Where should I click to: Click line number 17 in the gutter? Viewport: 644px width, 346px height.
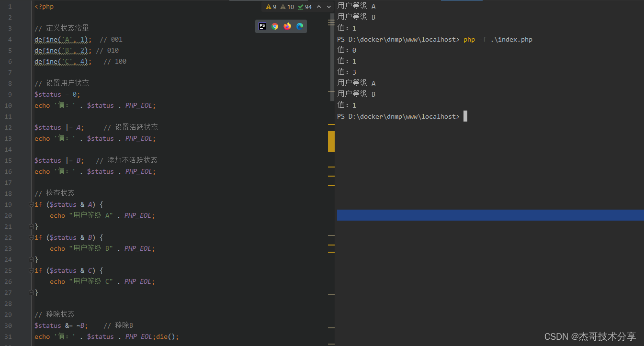pyautogui.click(x=8, y=182)
